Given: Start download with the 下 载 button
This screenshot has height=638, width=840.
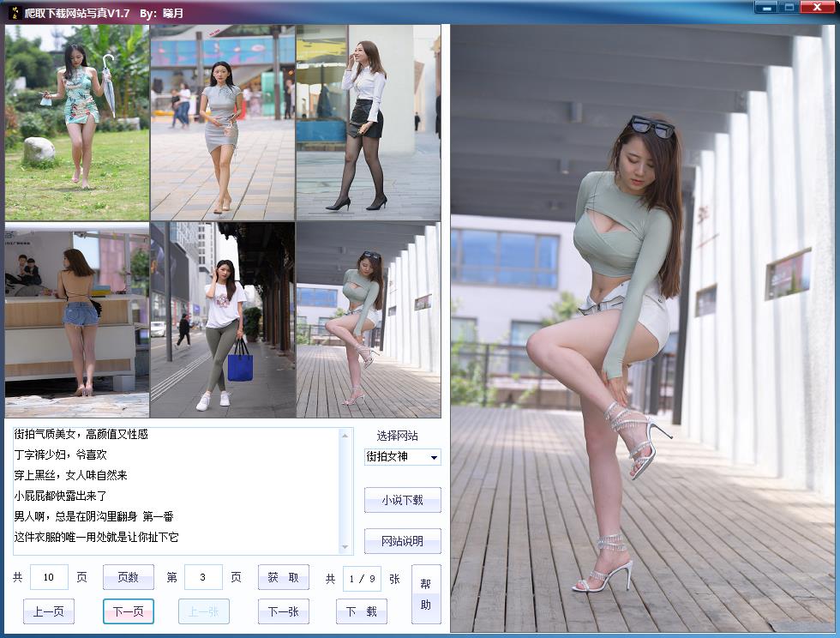Looking at the screenshot, I should pos(361,611).
